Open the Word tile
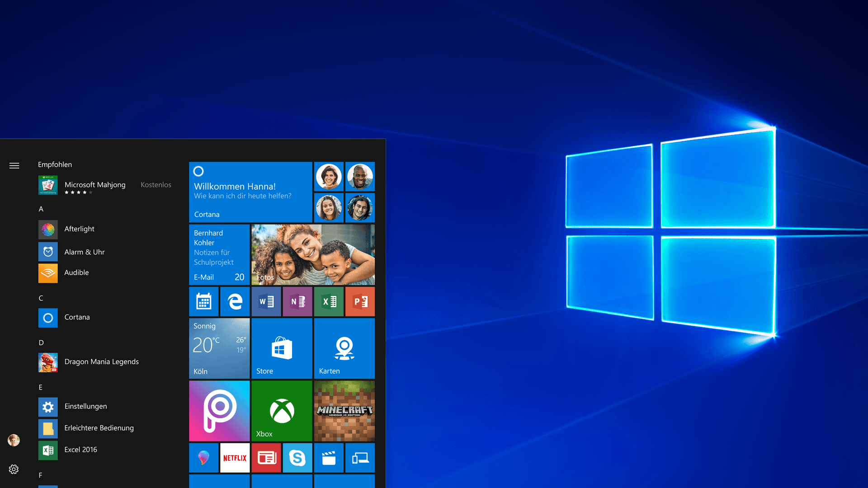 266,301
